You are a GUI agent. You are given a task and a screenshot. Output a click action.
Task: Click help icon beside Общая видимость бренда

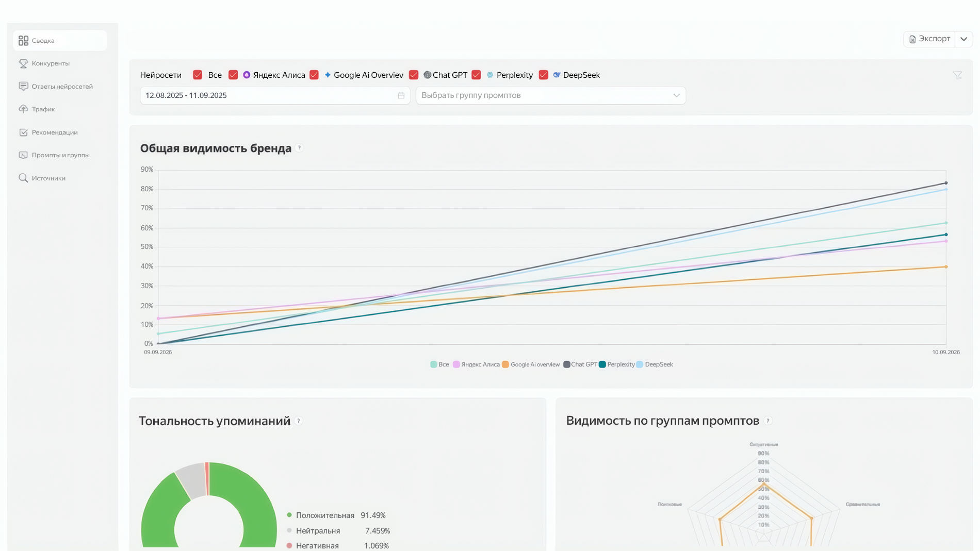[300, 148]
